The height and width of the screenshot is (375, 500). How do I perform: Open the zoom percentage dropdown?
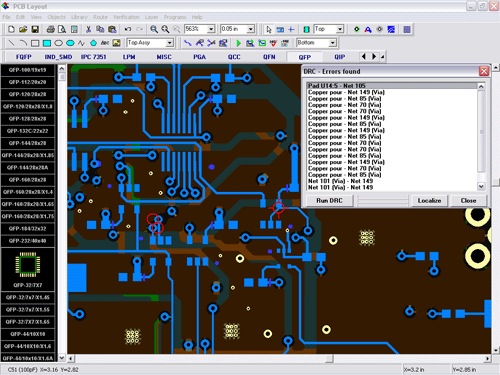(x=211, y=29)
